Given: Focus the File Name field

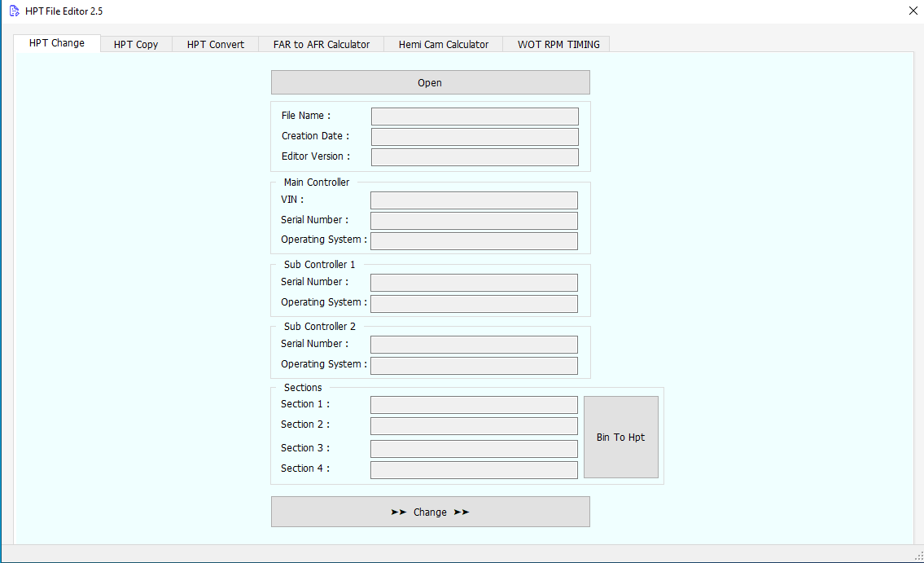Looking at the screenshot, I should (x=475, y=117).
